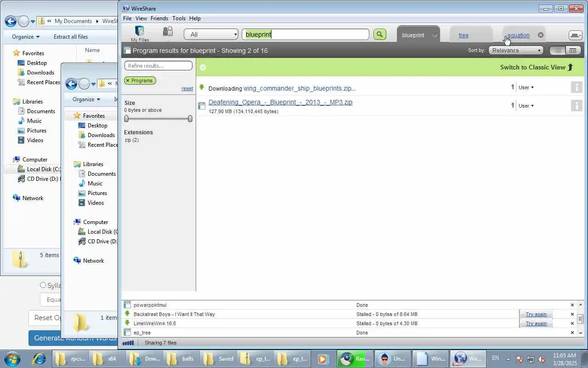588x368 pixels.
Task: Open the Help menu in WireShare
Action: (195, 18)
